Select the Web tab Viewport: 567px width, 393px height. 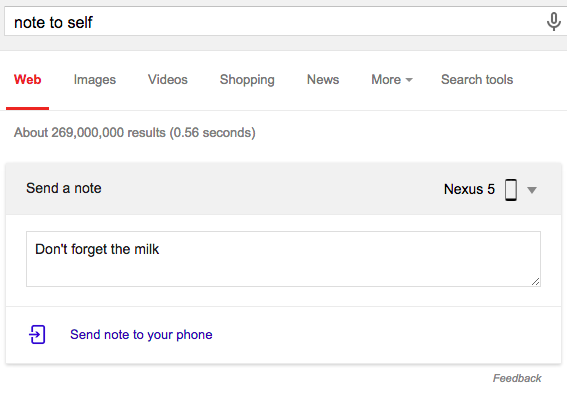pos(27,80)
